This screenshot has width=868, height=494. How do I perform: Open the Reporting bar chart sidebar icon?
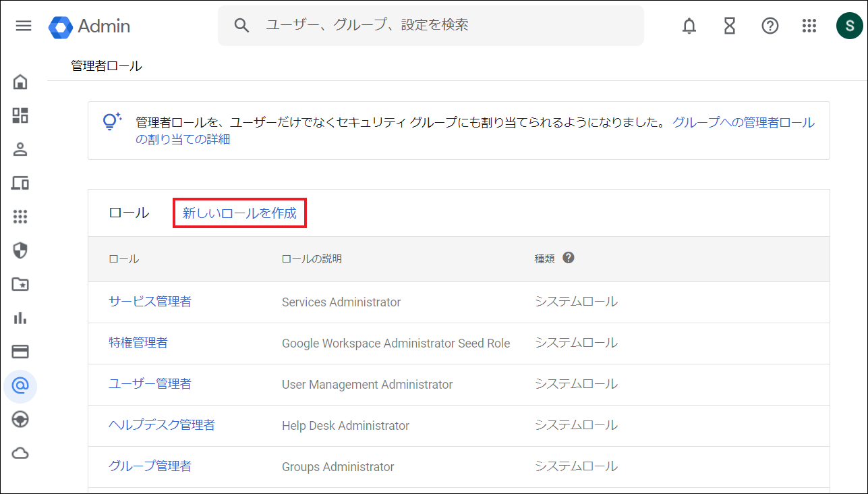click(x=20, y=318)
